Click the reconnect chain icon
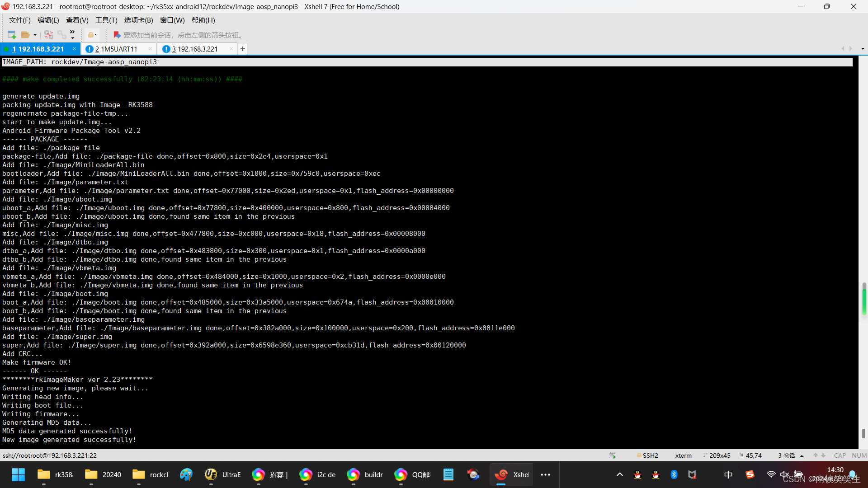 pyautogui.click(x=61, y=35)
